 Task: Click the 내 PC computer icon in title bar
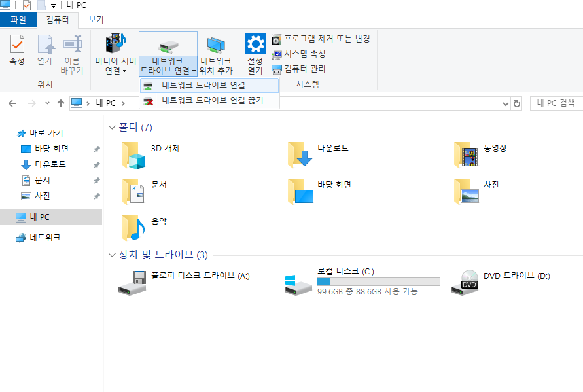coord(5,5)
